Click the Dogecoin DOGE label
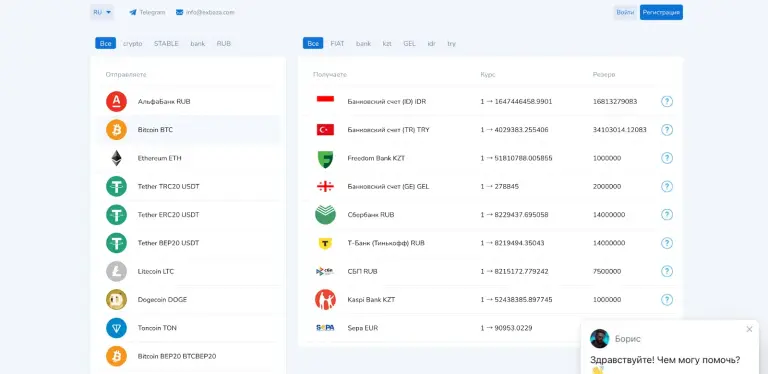This screenshot has width=768, height=374. (x=162, y=300)
